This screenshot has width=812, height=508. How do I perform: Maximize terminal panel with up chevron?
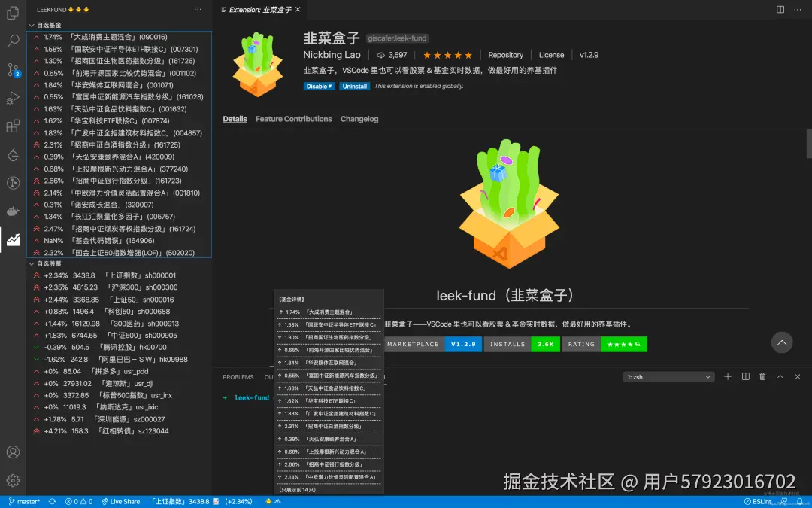tap(780, 377)
